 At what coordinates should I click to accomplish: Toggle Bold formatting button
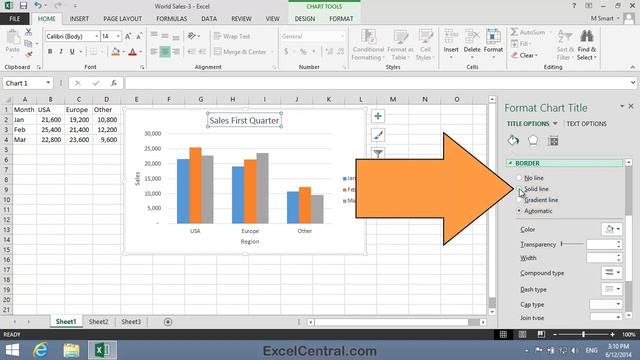click(x=50, y=52)
